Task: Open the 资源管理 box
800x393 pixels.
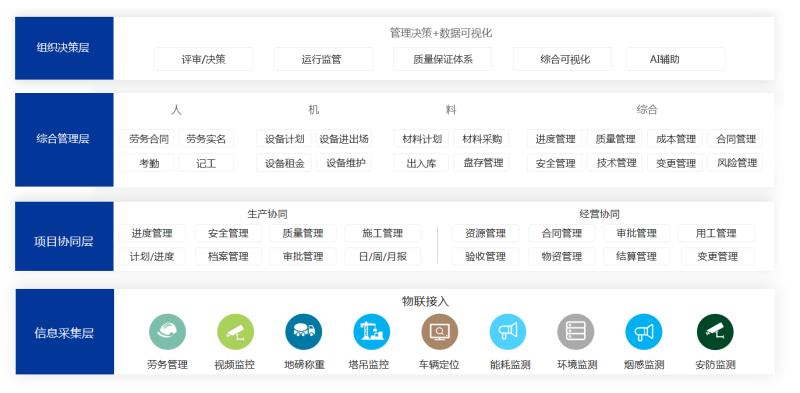Action: point(486,233)
